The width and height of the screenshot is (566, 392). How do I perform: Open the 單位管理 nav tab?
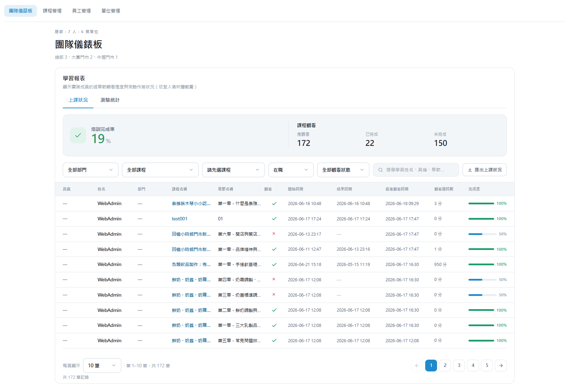[x=111, y=11]
